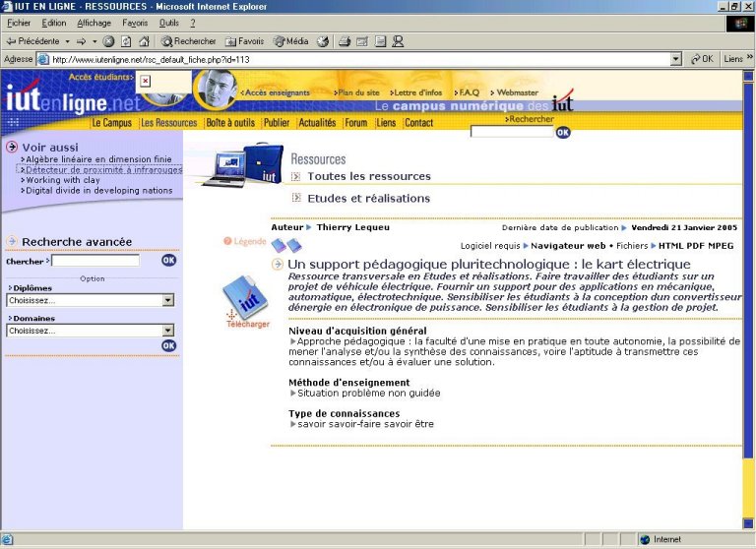Expand the Liens links bar chevron
The height and width of the screenshot is (549, 756).
click(x=750, y=57)
